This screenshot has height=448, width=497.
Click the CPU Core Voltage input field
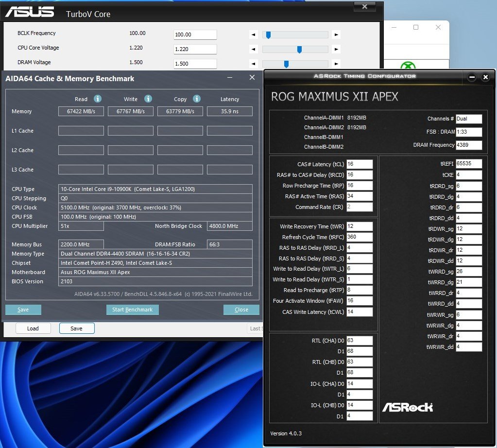click(195, 49)
